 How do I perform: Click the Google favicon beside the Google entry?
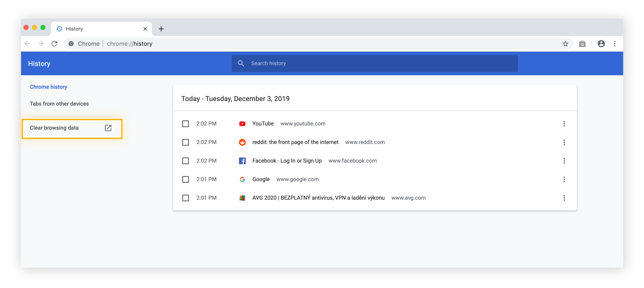pyautogui.click(x=242, y=179)
